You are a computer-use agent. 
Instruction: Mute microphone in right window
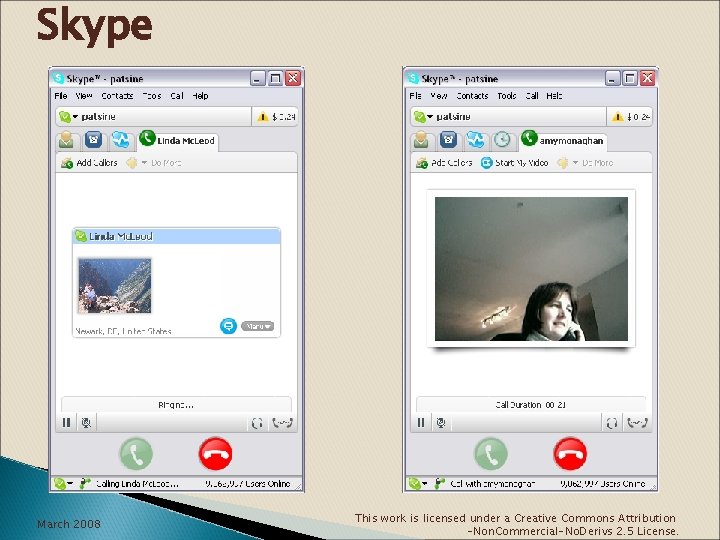point(441,422)
